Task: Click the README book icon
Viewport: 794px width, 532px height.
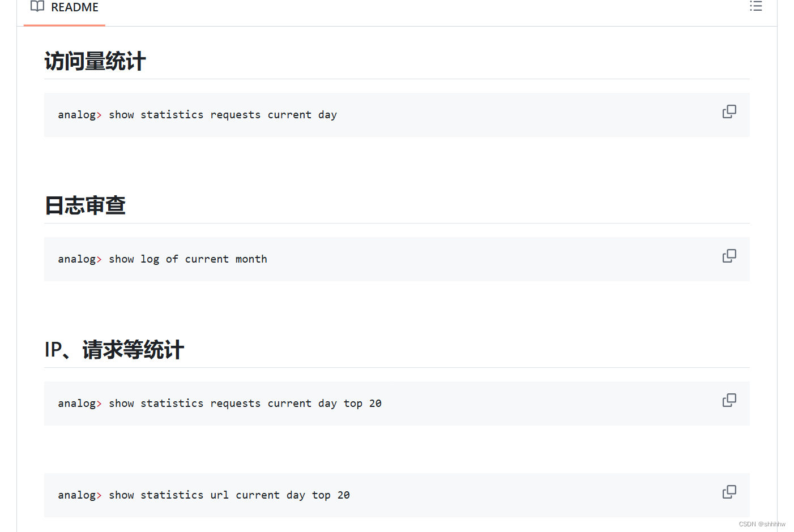Action: 37,7
